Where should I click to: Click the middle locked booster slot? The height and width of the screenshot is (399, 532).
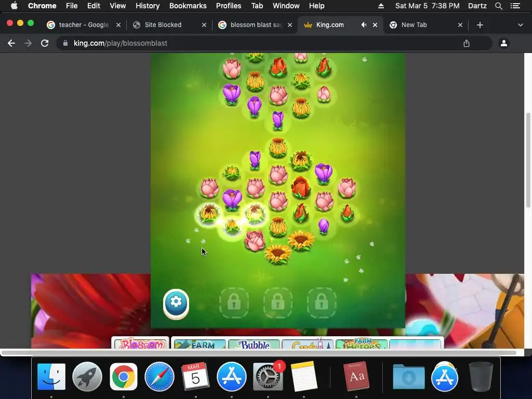point(277,303)
